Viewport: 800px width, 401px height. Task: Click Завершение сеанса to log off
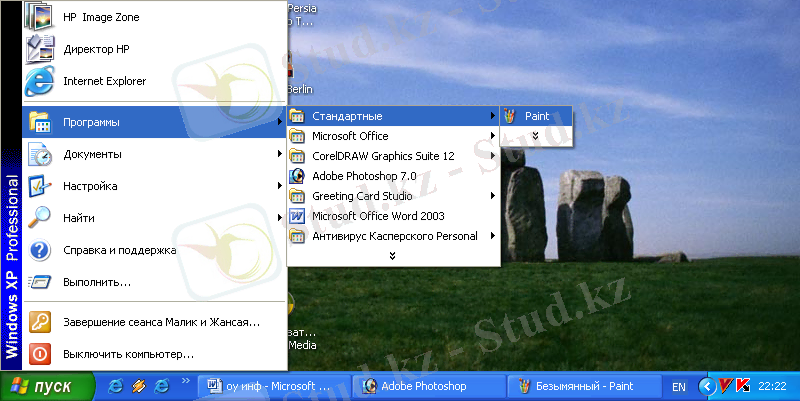(x=160, y=322)
